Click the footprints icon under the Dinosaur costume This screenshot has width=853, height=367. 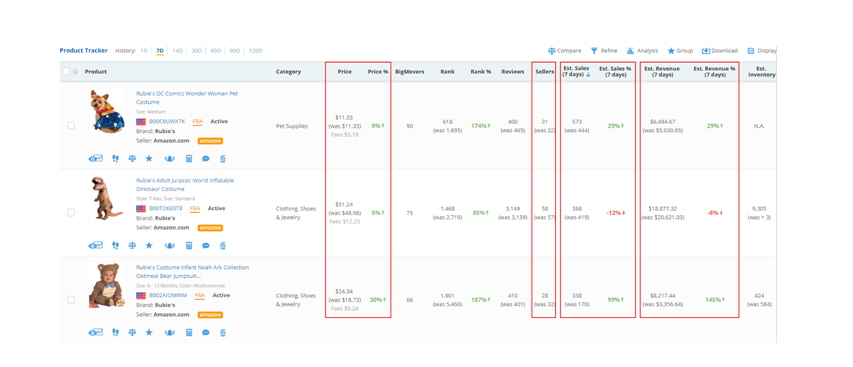[115, 245]
